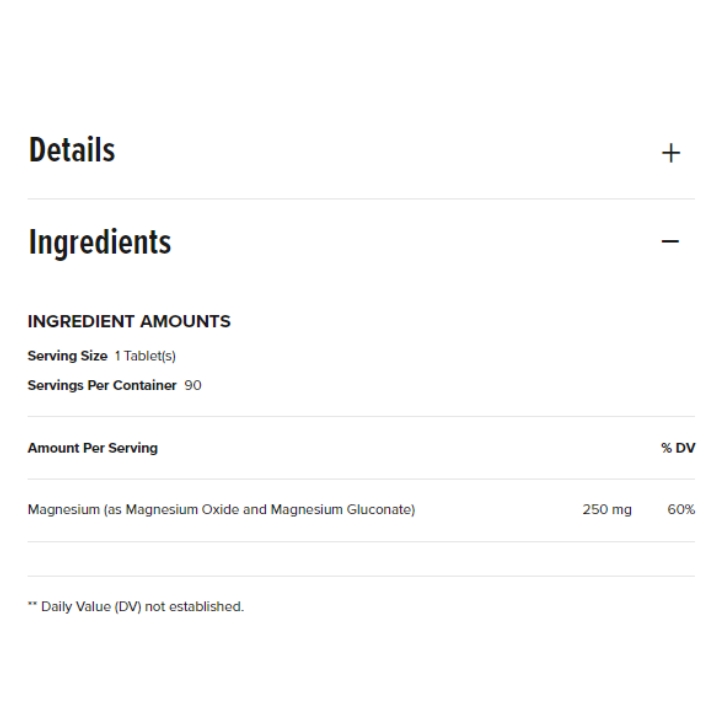The image size is (722, 722).
Task: Click the Amount Per Serving column header
Action: click(x=93, y=448)
